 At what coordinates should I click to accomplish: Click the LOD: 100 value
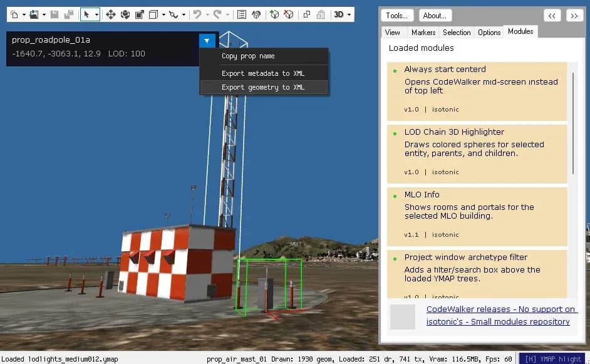tap(127, 54)
